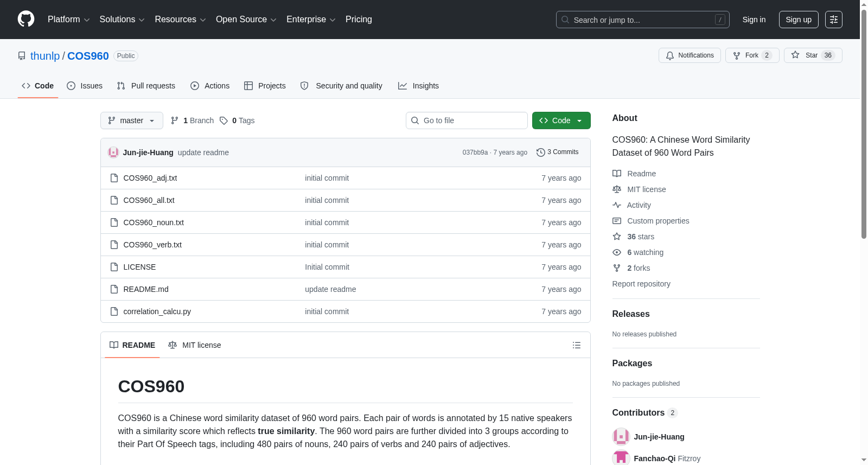Click the Notifications button

click(x=690, y=55)
